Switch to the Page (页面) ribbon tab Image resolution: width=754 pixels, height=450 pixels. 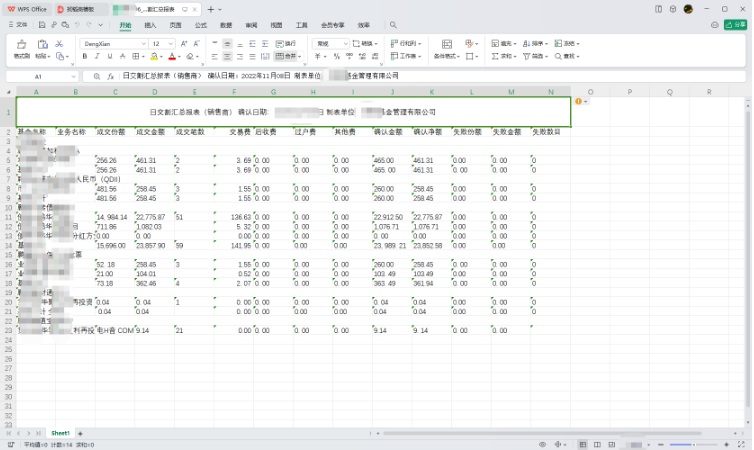[176, 25]
